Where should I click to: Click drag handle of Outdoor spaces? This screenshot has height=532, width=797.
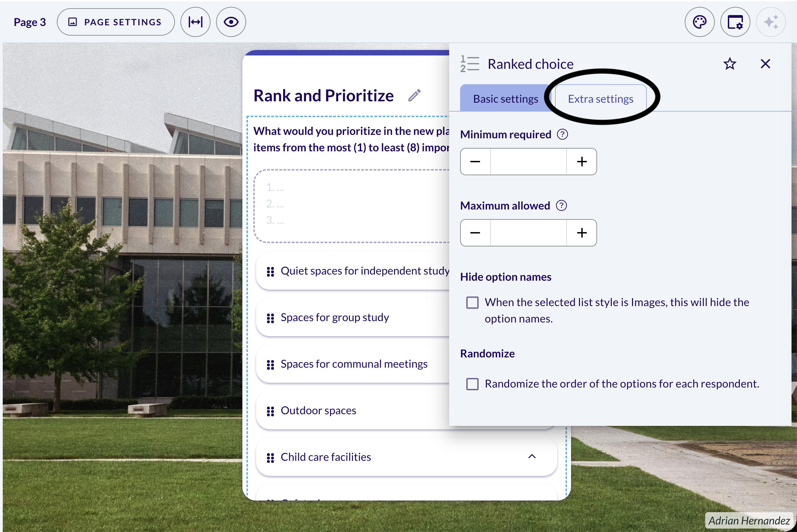click(x=270, y=411)
